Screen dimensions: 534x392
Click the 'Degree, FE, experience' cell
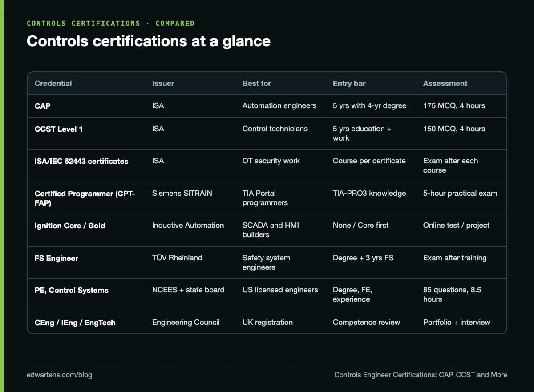[352, 295]
